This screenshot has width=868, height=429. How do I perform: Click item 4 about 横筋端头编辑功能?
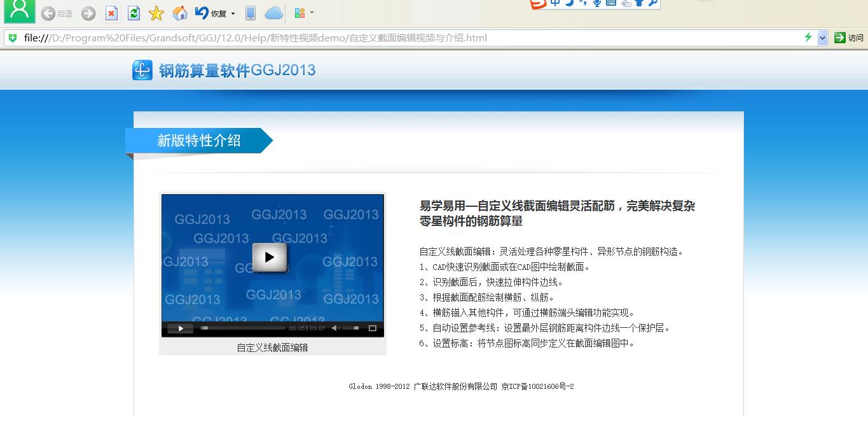[527, 313]
